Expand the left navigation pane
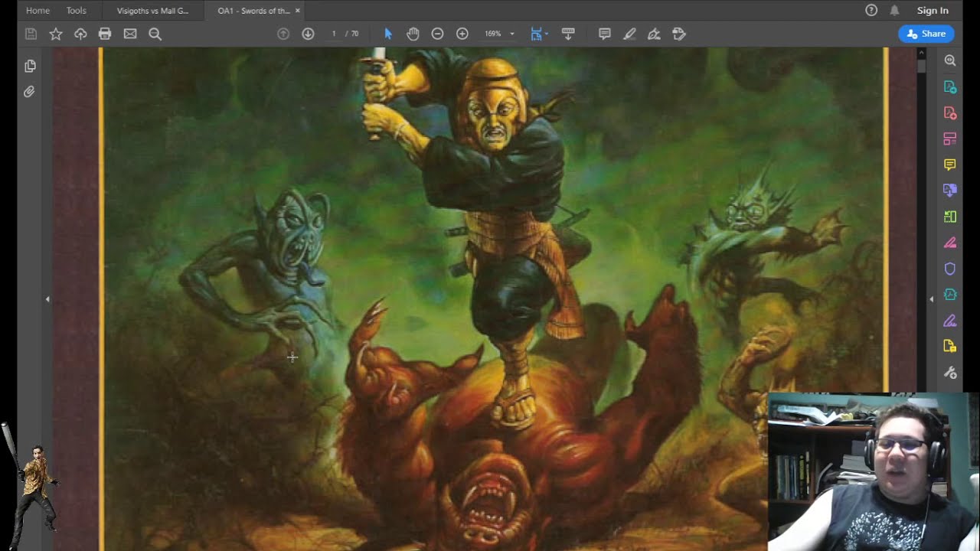Screen dimensions: 980x551 click(x=47, y=299)
